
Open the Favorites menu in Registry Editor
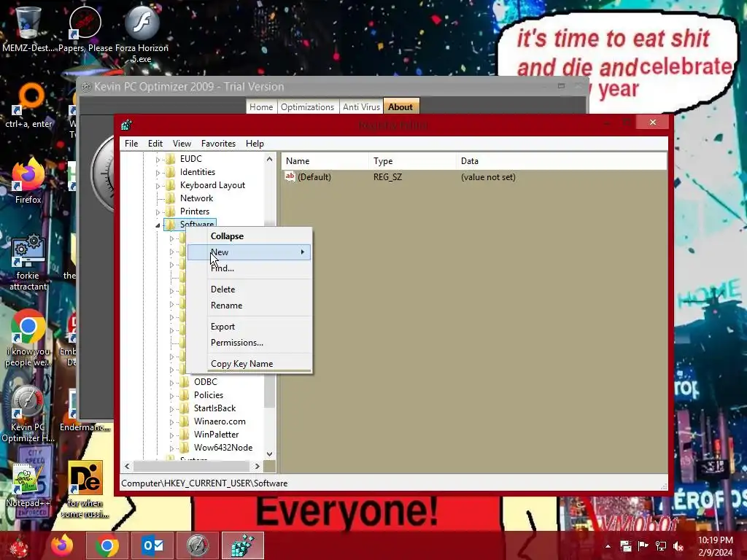(x=218, y=144)
